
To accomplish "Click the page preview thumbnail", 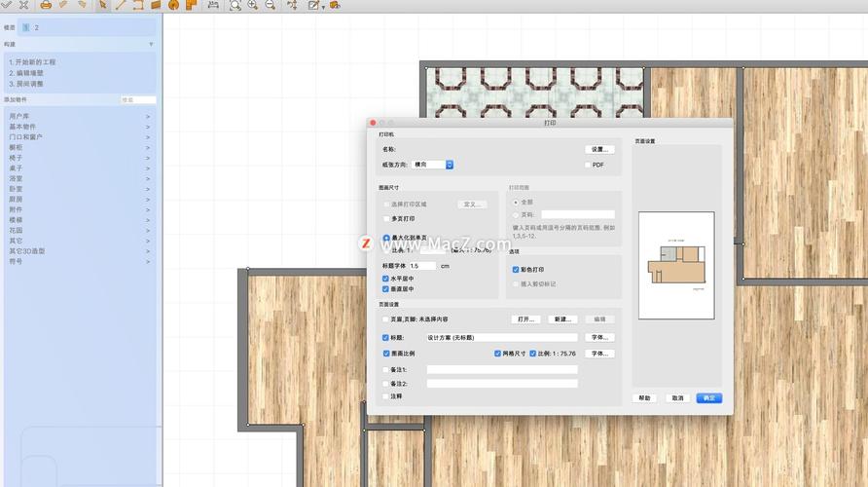I will 676,265.
